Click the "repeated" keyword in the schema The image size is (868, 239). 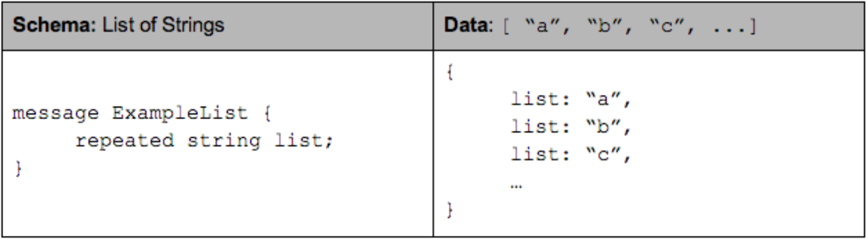[x=124, y=141]
